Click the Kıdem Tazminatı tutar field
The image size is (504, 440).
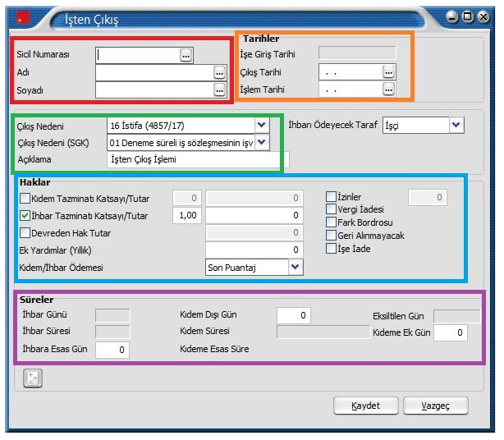[254, 198]
